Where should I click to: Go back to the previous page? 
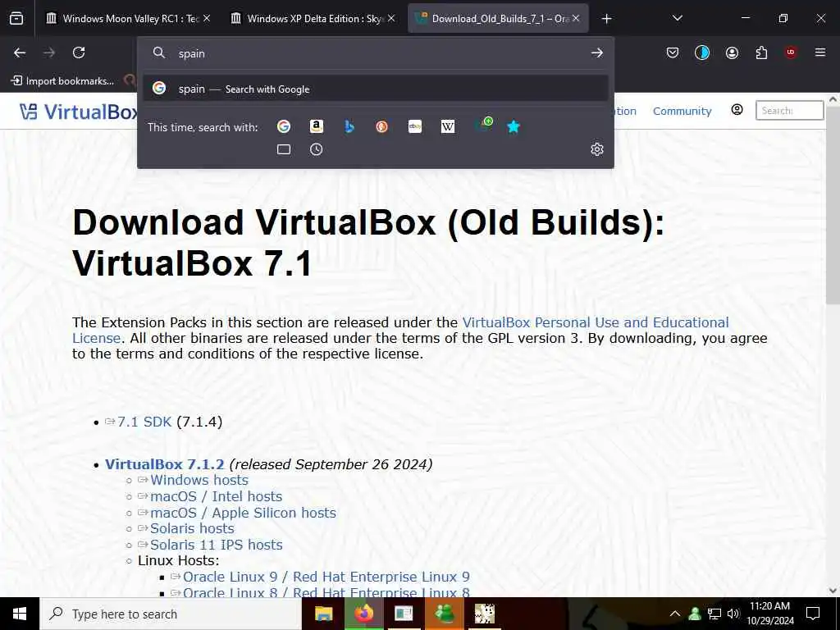20,52
